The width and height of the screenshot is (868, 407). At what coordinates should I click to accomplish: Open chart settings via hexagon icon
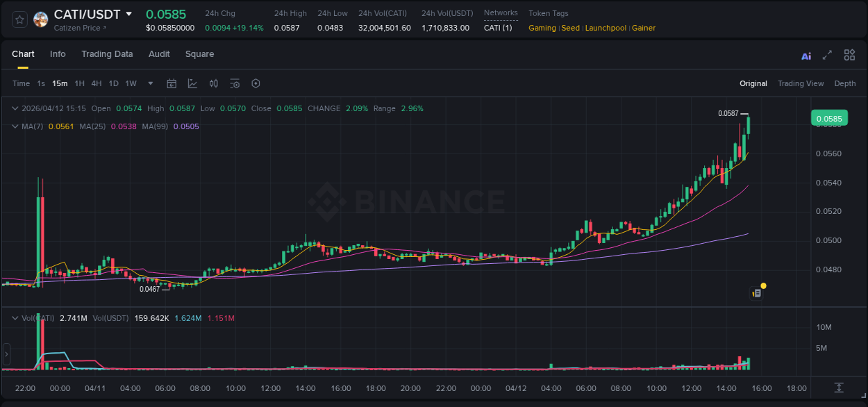(x=256, y=83)
